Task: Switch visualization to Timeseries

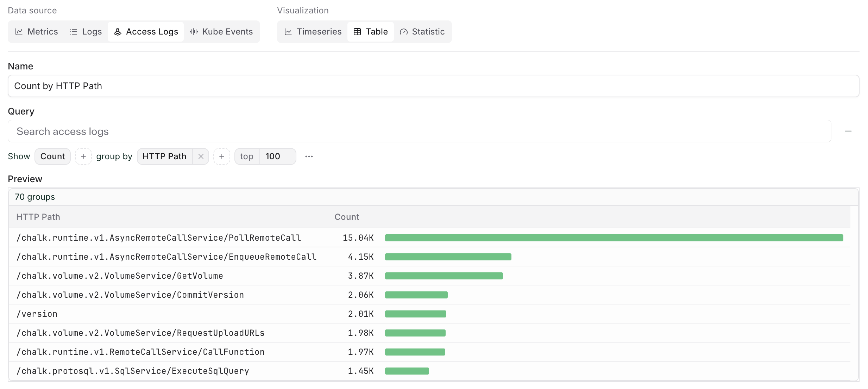Action: [x=313, y=32]
